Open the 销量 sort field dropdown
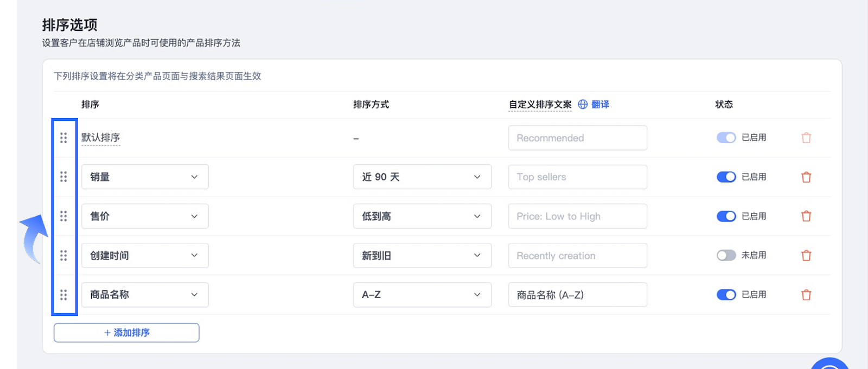This screenshot has width=868, height=369. coord(145,177)
